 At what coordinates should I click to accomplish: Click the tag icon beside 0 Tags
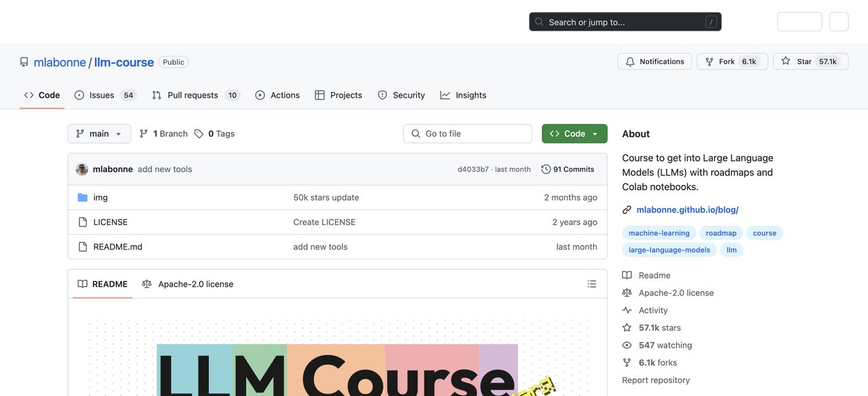[x=199, y=134]
